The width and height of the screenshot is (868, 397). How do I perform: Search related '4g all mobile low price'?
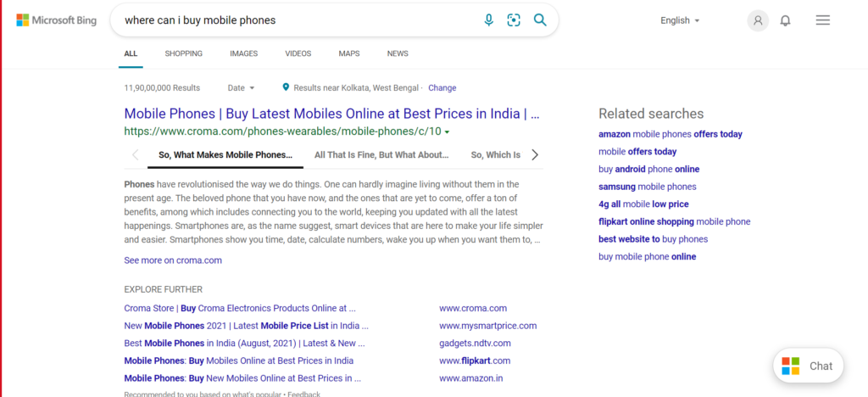click(643, 204)
